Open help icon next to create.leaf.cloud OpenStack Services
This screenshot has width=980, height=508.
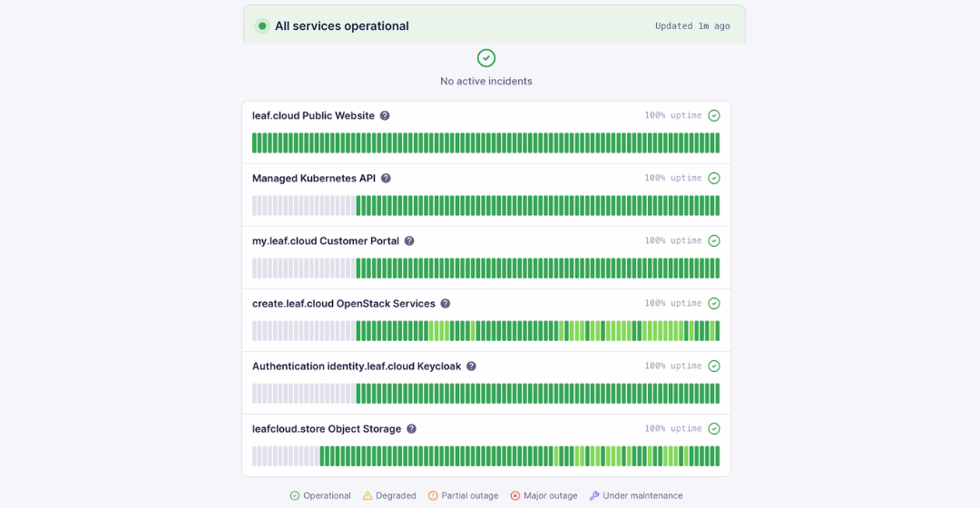click(x=446, y=303)
